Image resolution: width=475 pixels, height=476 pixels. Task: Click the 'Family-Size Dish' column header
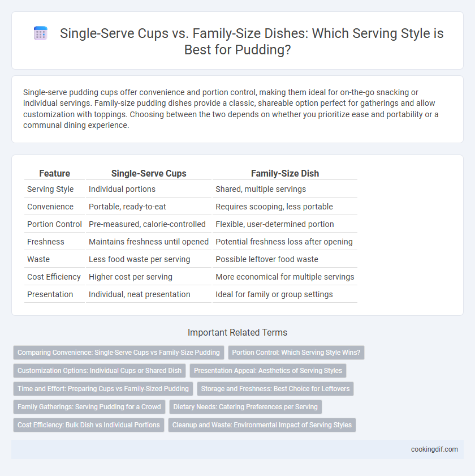(x=285, y=173)
